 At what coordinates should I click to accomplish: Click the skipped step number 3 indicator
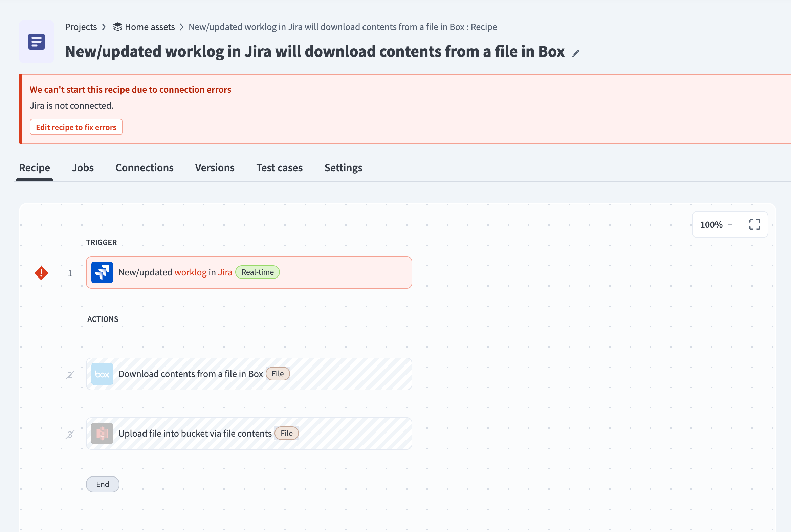pyautogui.click(x=70, y=434)
